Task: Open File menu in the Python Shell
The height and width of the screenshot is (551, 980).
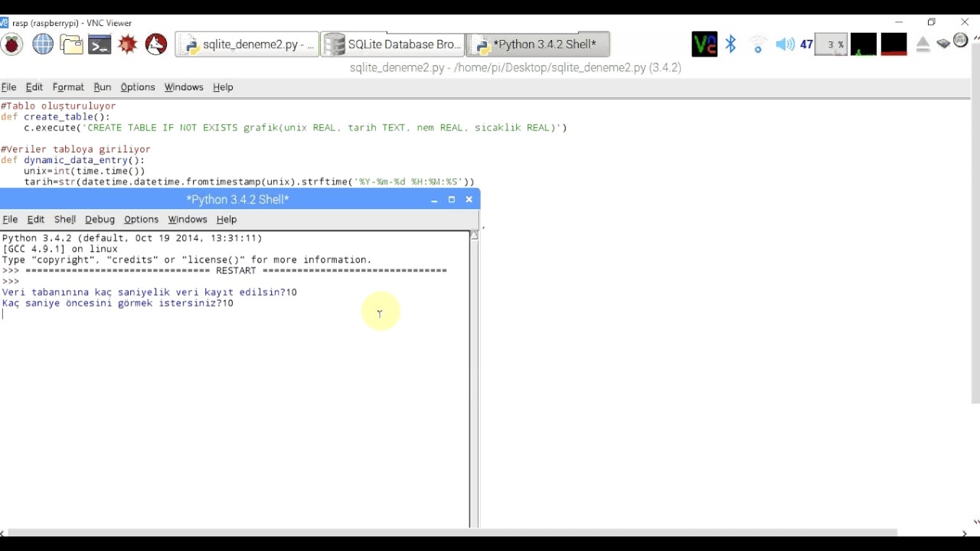Action: coord(10,220)
